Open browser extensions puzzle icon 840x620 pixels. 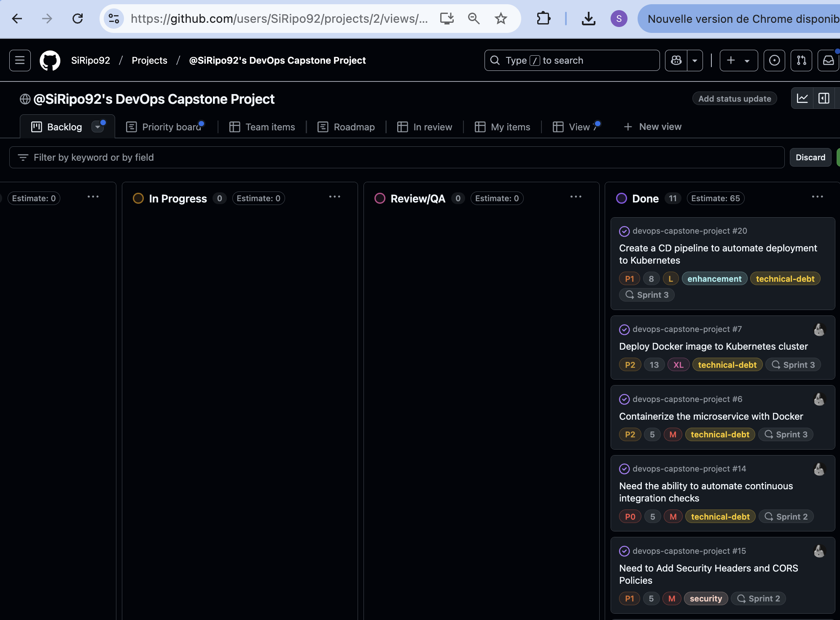(x=544, y=19)
